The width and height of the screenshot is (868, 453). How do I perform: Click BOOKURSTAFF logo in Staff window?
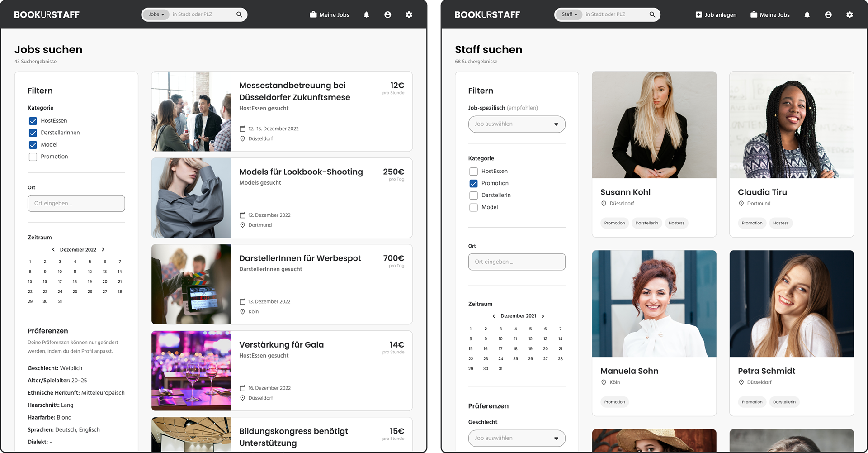point(487,14)
